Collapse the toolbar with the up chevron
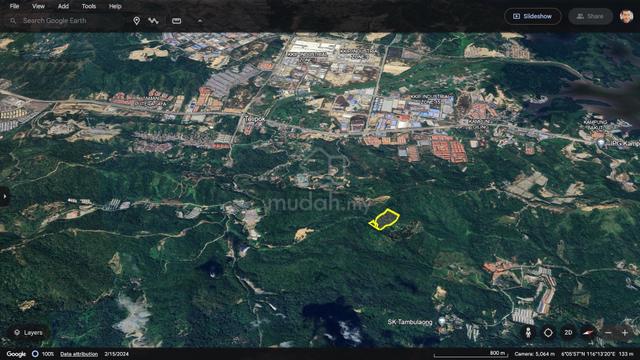The height and width of the screenshot is (360, 640). tap(200, 20)
